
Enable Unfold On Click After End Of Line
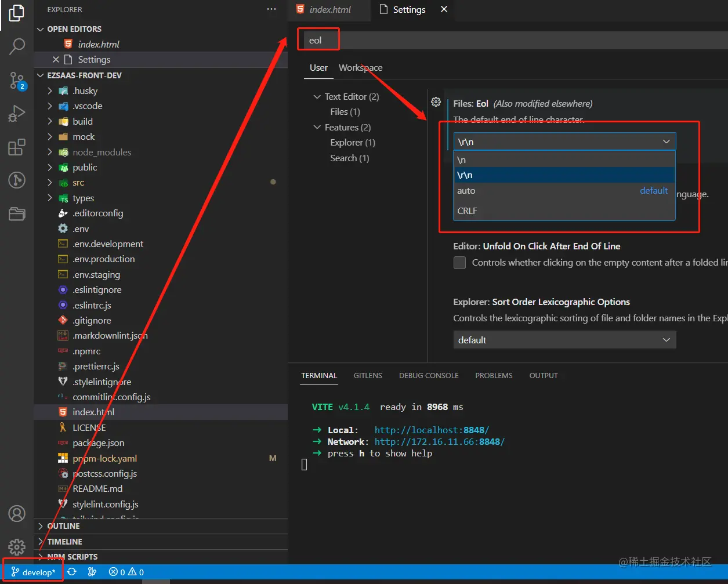tap(459, 263)
